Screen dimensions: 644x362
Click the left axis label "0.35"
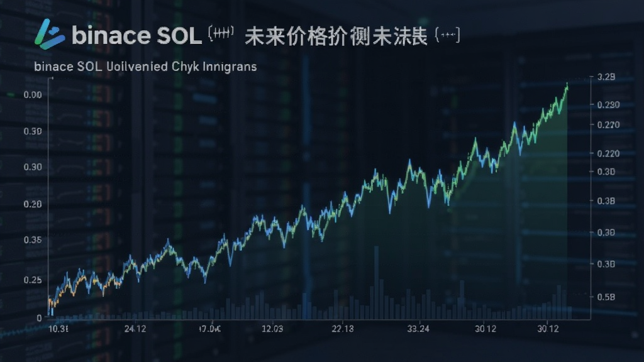tap(33, 239)
